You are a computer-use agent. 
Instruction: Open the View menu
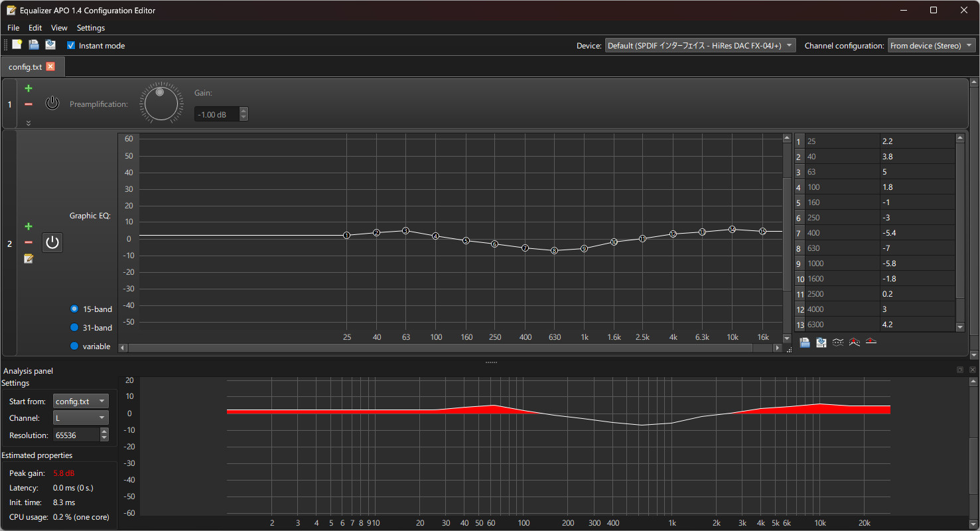tap(59, 28)
